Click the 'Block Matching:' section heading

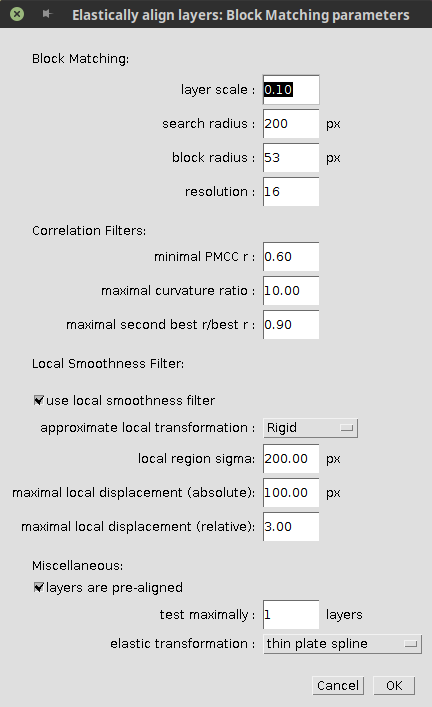pyautogui.click(x=80, y=59)
